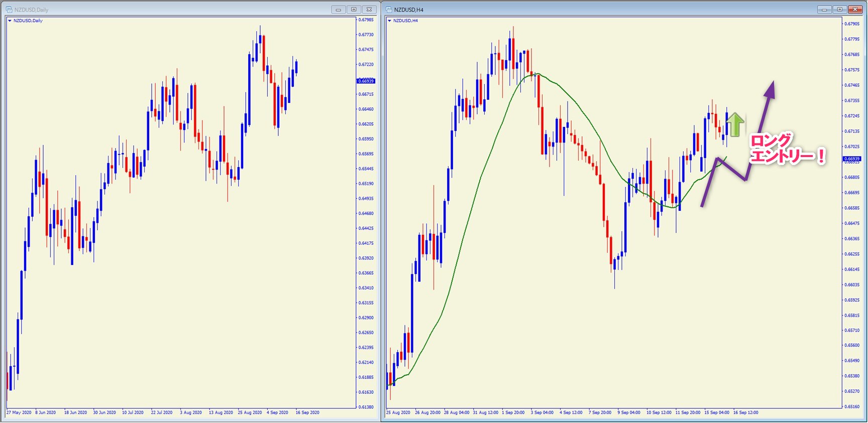The height and width of the screenshot is (423, 868).
Task: Click price level 0.66460 on Daily axis
Action: tap(366, 109)
